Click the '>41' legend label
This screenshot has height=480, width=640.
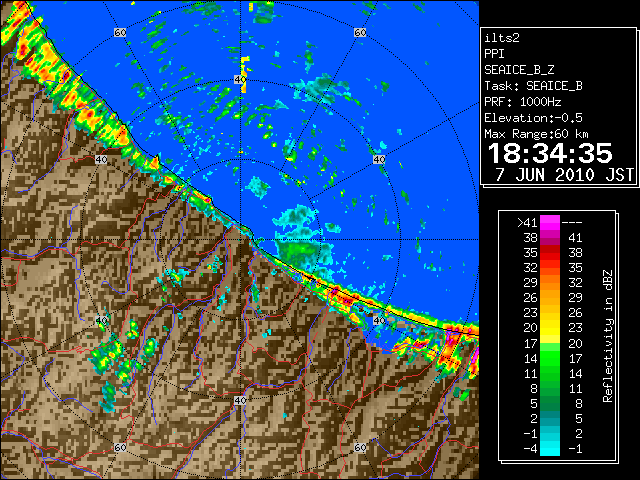[x=527, y=223]
